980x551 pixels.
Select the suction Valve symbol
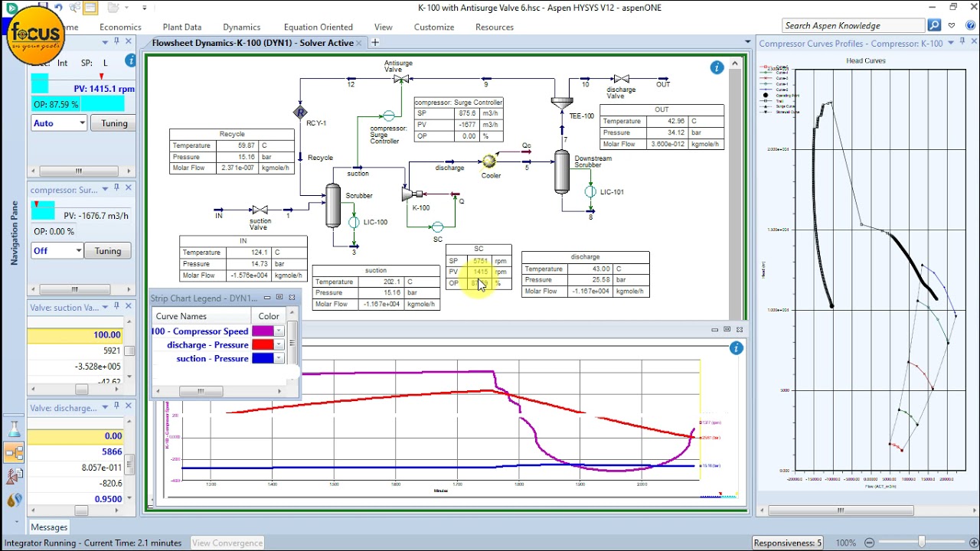(x=260, y=210)
